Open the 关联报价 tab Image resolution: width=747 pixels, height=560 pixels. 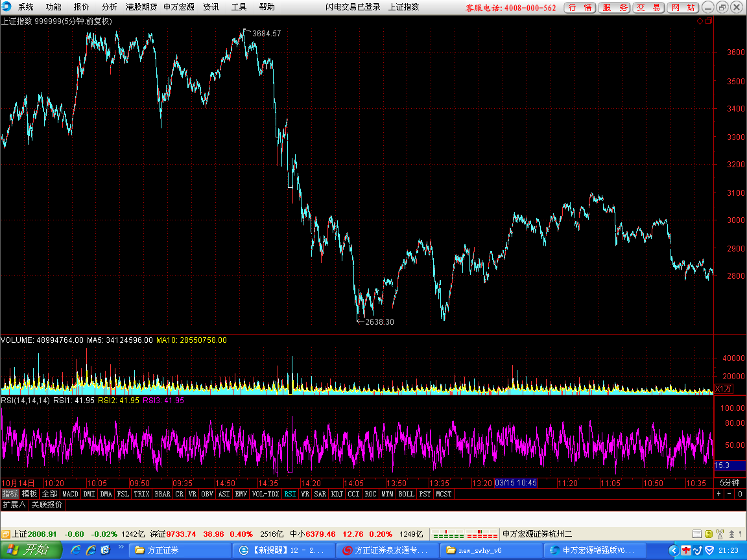[x=47, y=504]
